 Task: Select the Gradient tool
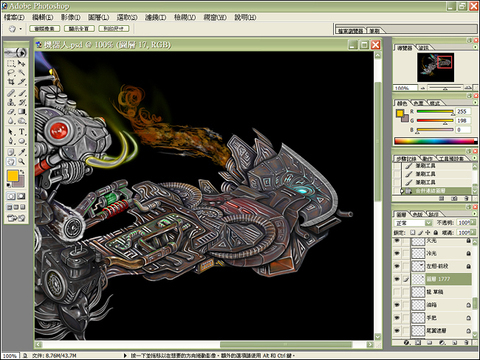click(22, 112)
